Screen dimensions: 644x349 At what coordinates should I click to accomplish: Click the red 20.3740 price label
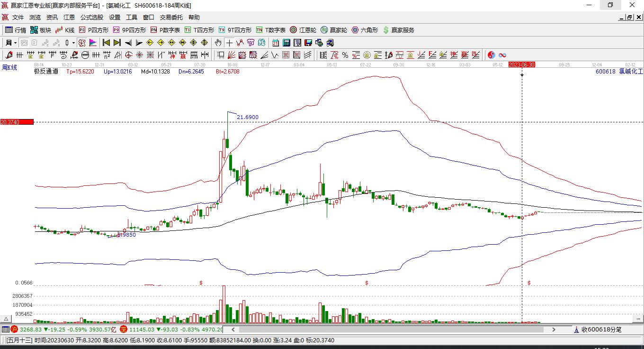point(17,122)
